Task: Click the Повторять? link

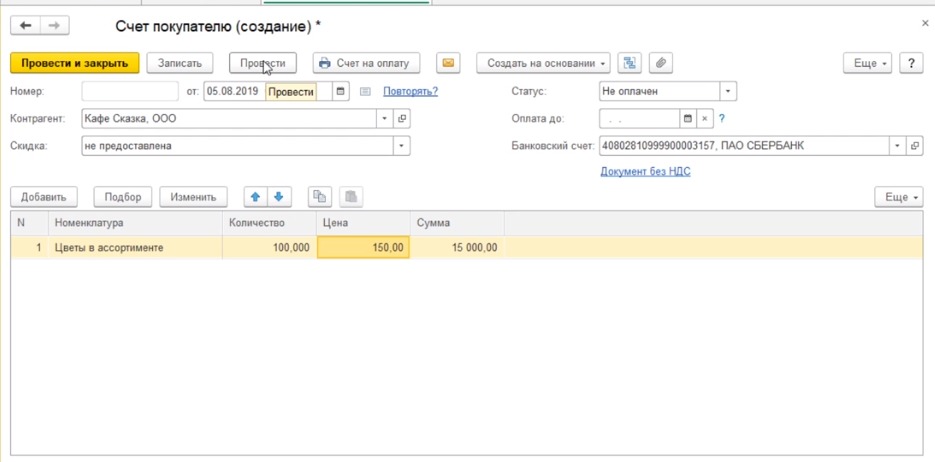Action: [410, 91]
